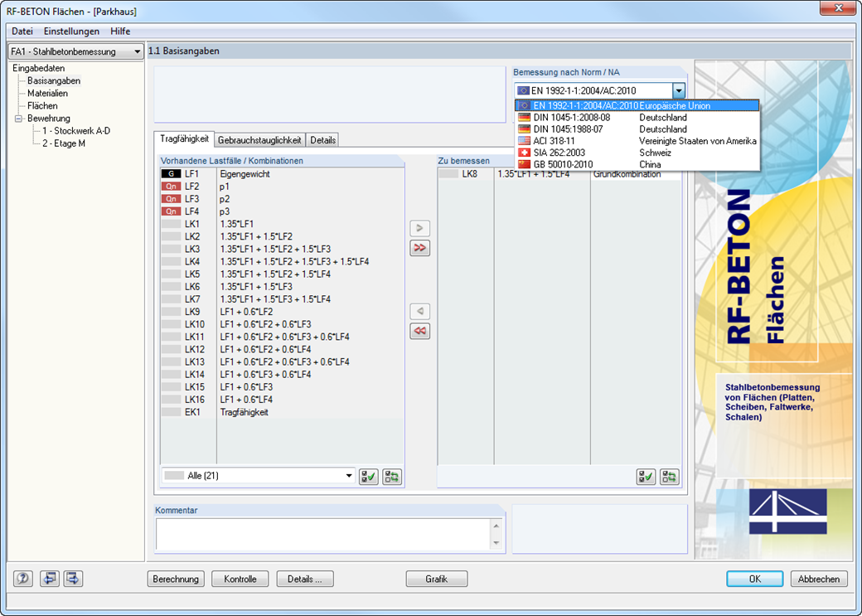Select LK4 combination row
The height and width of the screenshot is (616, 862).
click(x=282, y=262)
